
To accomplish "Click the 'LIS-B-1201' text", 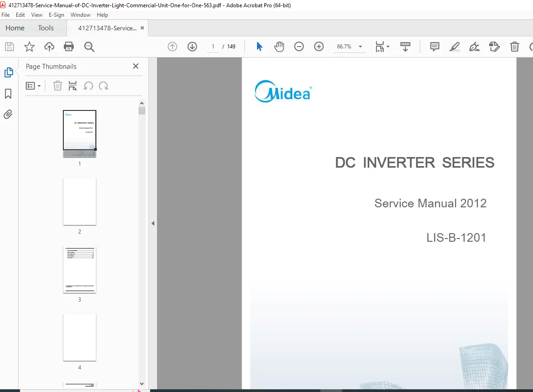I will (x=456, y=238).
